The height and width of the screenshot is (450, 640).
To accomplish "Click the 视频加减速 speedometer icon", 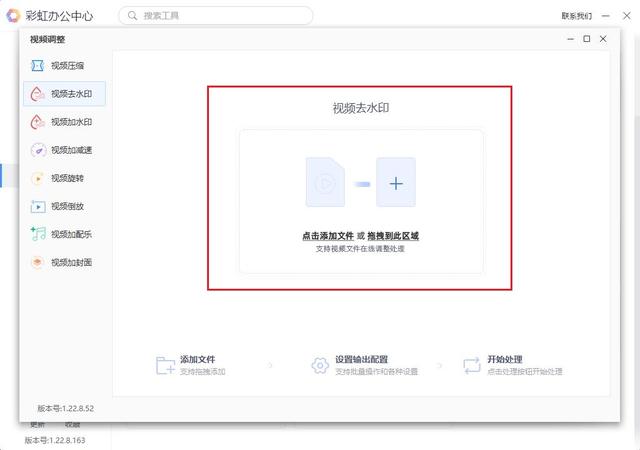I will [38, 150].
